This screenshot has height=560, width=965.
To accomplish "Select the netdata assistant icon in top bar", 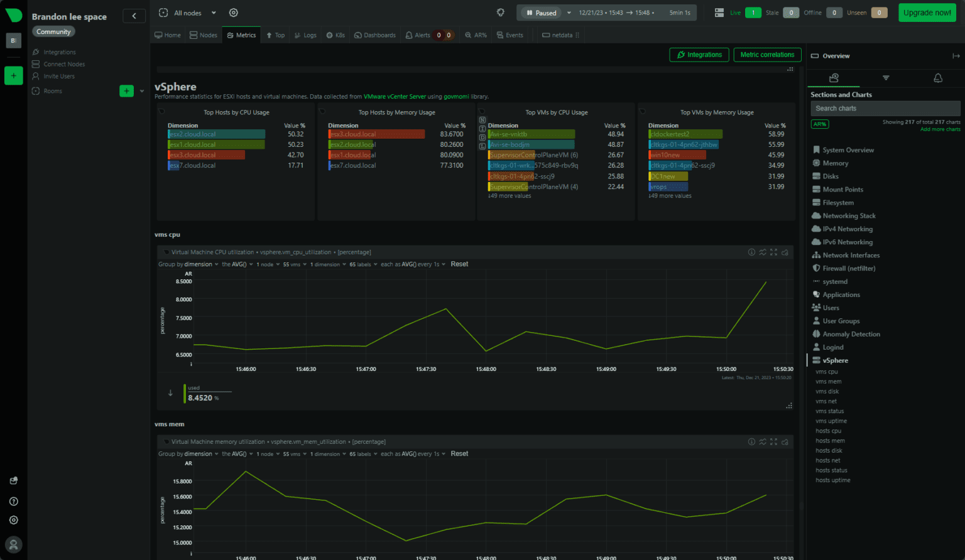I will click(x=500, y=13).
